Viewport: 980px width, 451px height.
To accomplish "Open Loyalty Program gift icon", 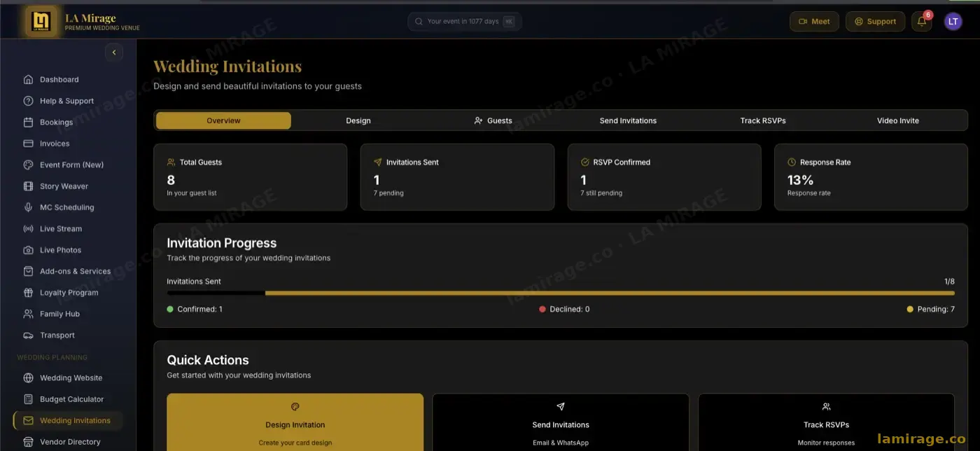I will (x=28, y=293).
